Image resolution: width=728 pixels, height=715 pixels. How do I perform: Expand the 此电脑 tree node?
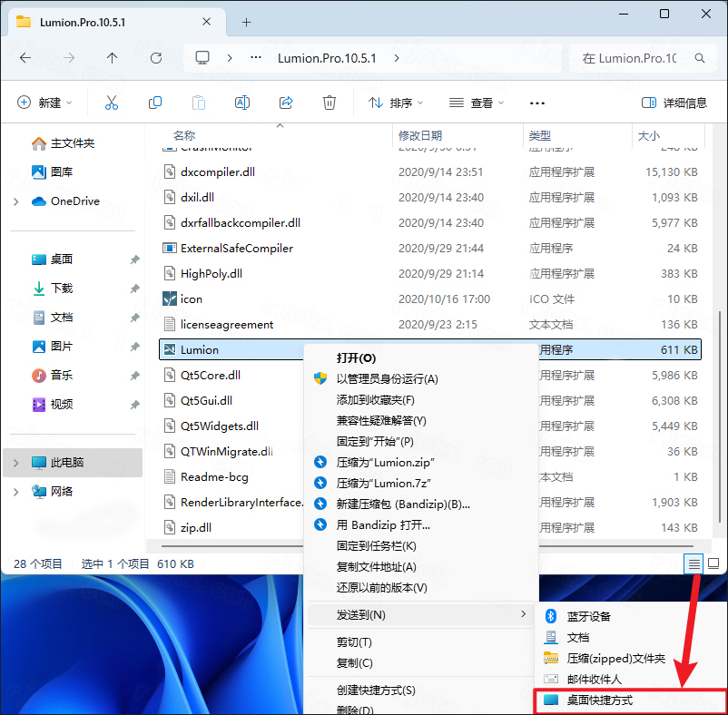(x=15, y=463)
